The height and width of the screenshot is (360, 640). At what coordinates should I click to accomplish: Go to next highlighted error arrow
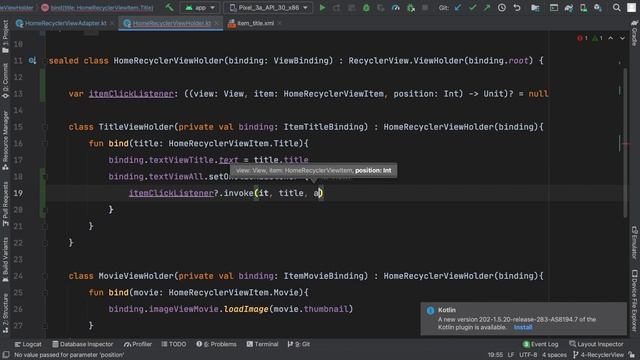622,38
